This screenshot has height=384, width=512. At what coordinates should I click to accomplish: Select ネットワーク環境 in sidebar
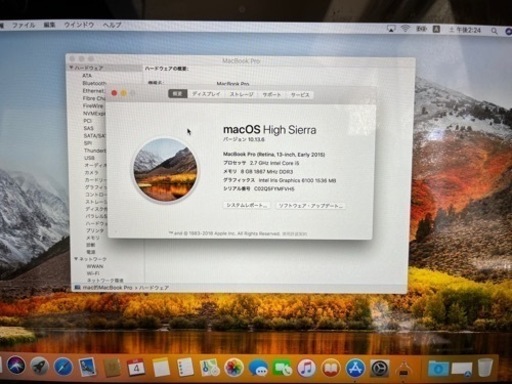(105, 280)
